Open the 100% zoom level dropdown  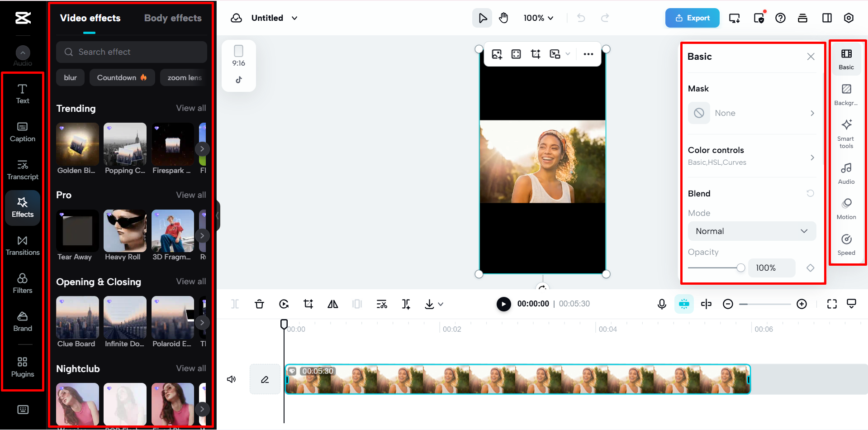[x=538, y=18]
